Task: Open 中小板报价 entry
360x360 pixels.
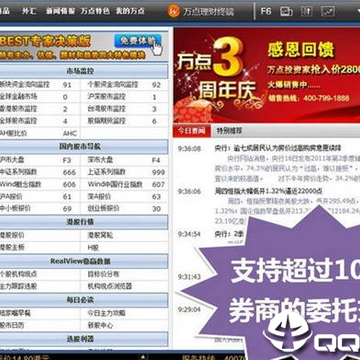Action: tap(15, 208)
